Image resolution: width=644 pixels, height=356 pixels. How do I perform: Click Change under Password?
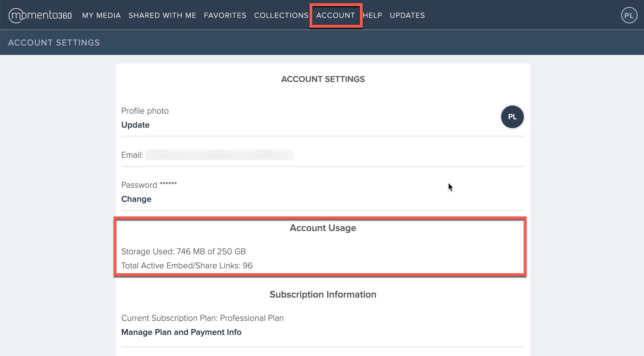click(x=136, y=199)
